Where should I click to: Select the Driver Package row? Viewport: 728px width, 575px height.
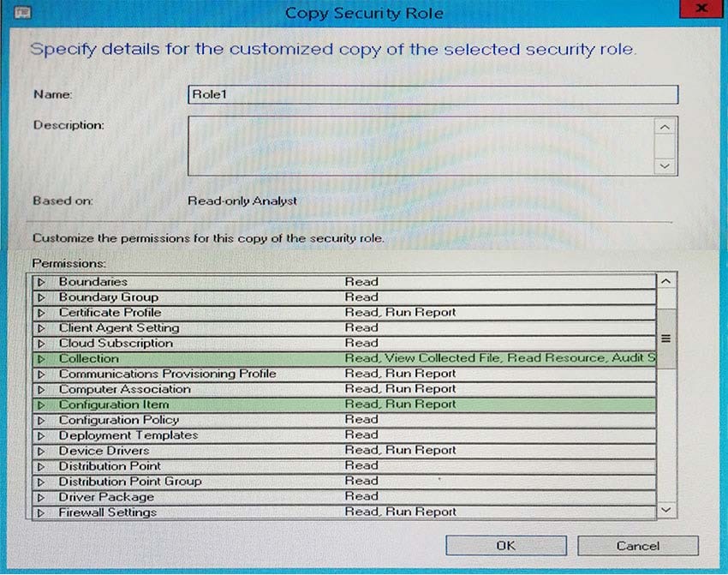pos(106,497)
